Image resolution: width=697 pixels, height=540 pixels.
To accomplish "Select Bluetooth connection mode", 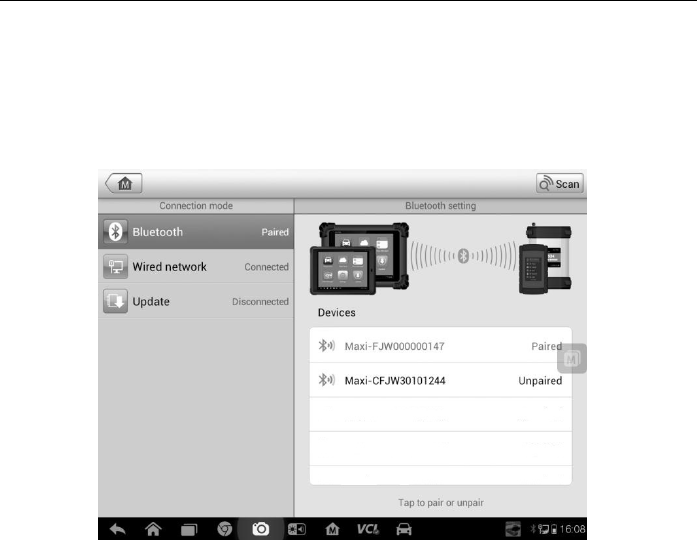I will tap(196, 232).
